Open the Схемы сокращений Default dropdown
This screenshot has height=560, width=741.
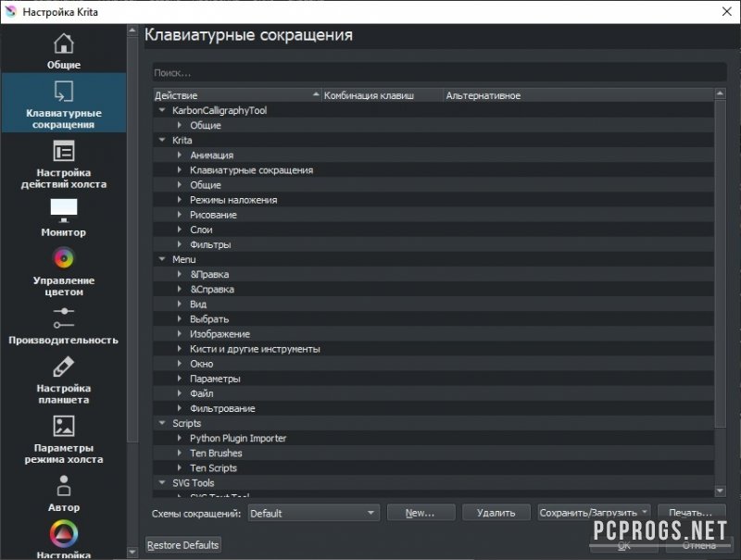point(313,513)
